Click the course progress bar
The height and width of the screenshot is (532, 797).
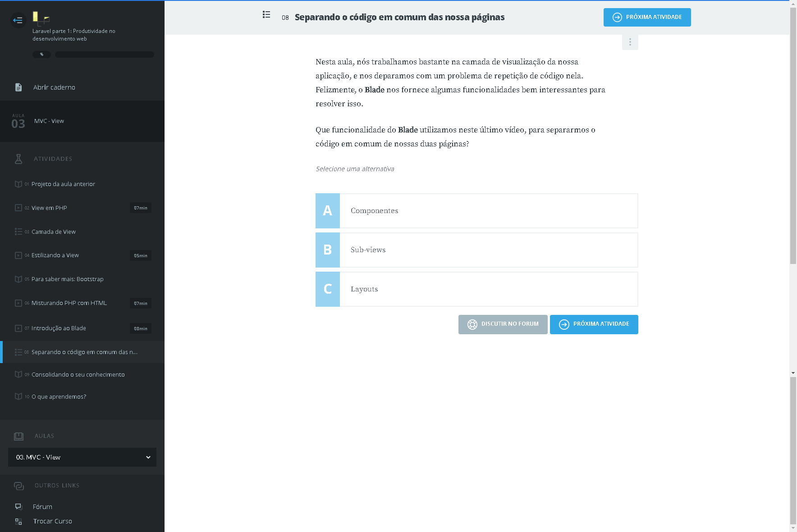pyautogui.click(x=104, y=55)
